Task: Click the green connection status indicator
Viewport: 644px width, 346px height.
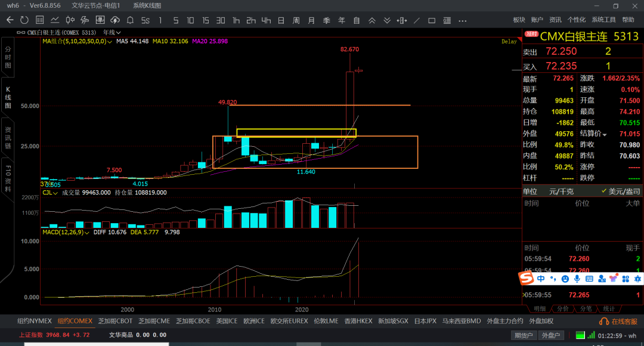Action: [x=580, y=335]
